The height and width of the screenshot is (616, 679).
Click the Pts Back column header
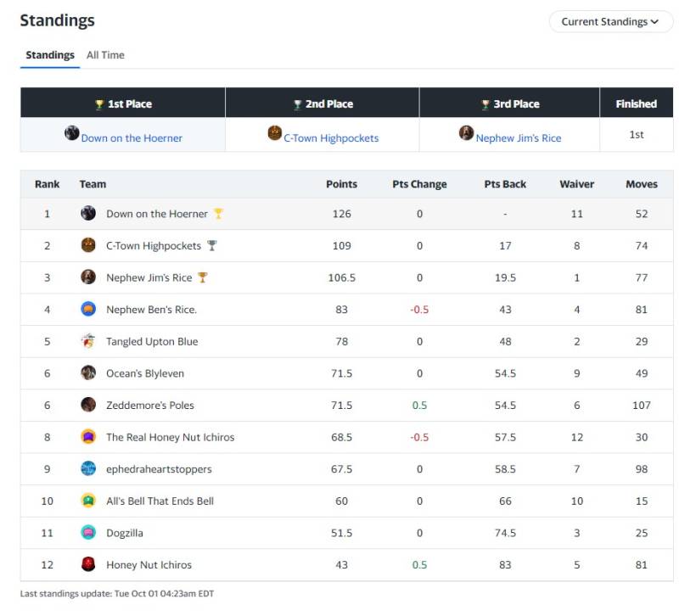pos(505,184)
